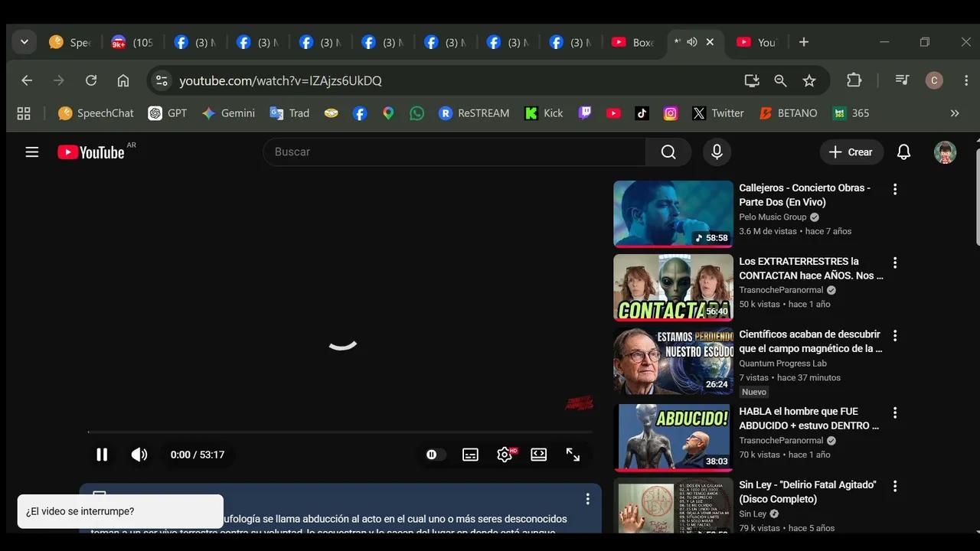Go to YouTube home via logo
This screenshot has width=980, height=551.
click(91, 152)
